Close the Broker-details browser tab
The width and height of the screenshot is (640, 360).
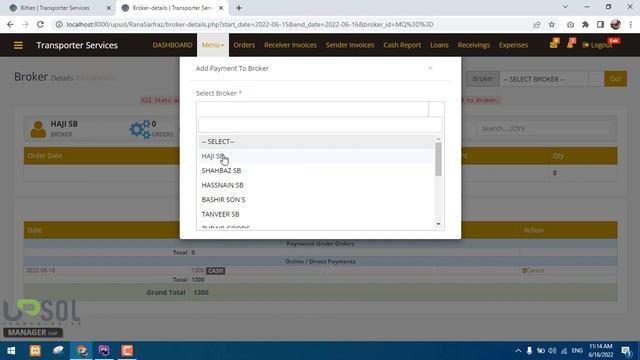click(x=221, y=8)
